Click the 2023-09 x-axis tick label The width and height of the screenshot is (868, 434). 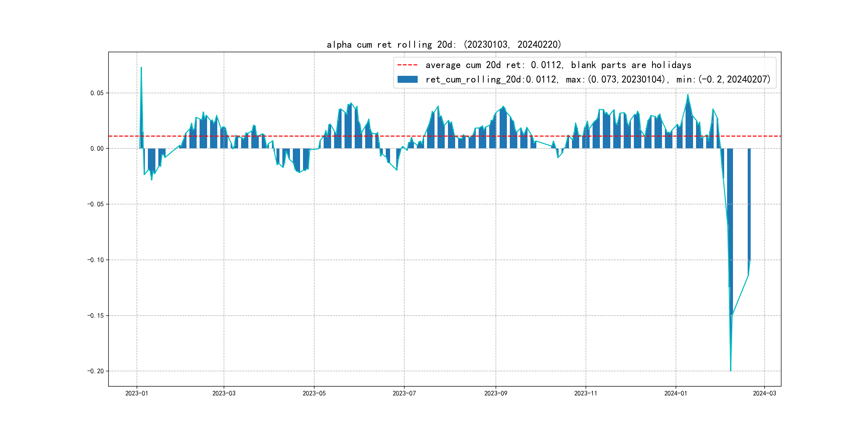(495, 393)
